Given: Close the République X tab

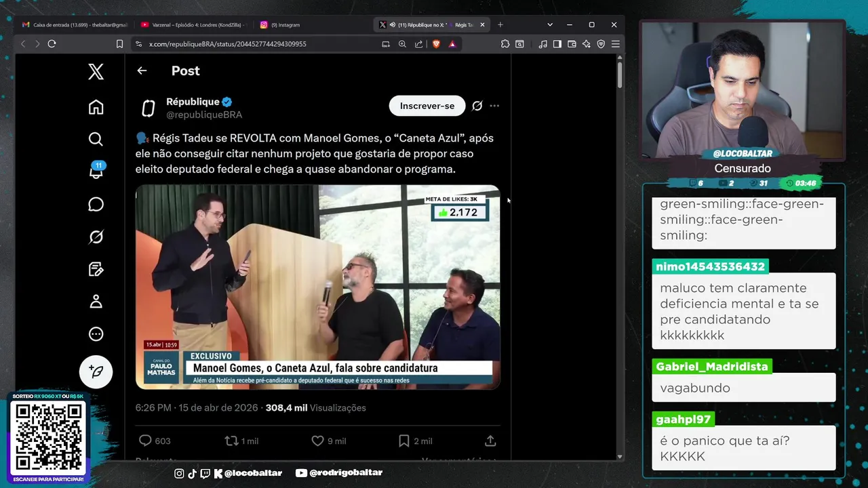Looking at the screenshot, I should click(x=483, y=24).
